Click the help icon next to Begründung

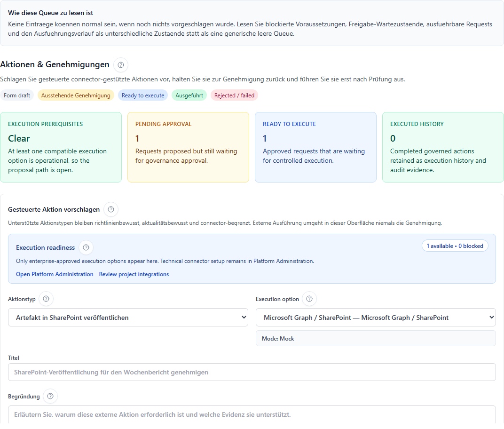50,397
